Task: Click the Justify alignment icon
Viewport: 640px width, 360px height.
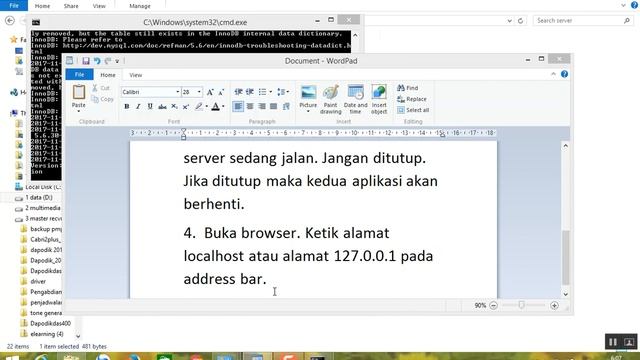Action: [x=273, y=107]
